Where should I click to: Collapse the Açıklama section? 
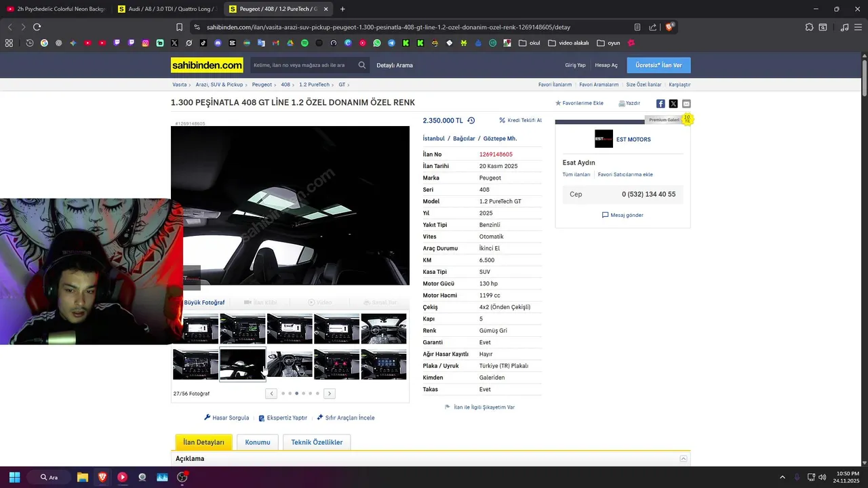(x=684, y=459)
